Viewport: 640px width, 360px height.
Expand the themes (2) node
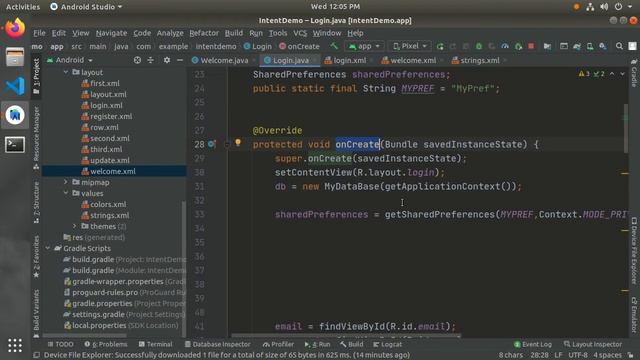tap(75, 226)
